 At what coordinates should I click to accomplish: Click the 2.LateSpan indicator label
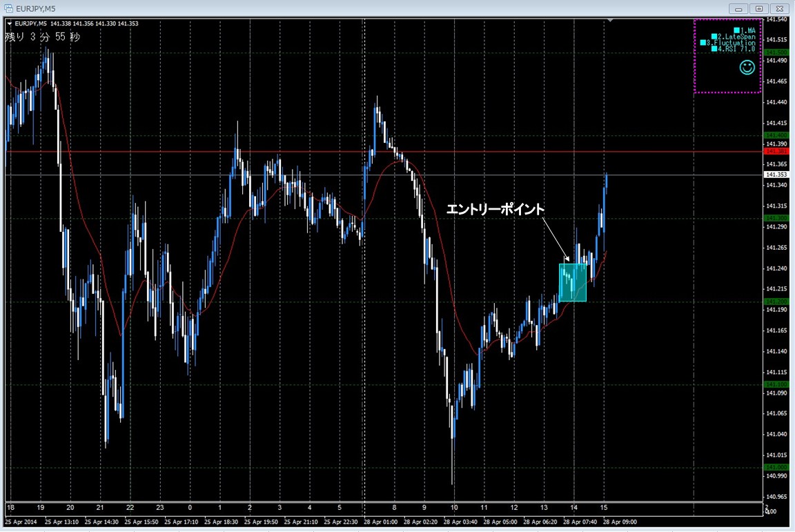pyautogui.click(x=737, y=37)
